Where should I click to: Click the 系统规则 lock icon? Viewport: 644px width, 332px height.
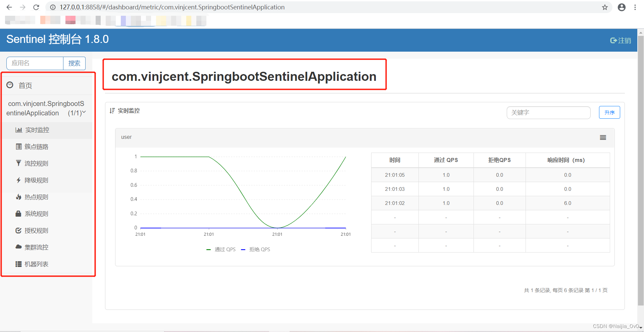19,214
